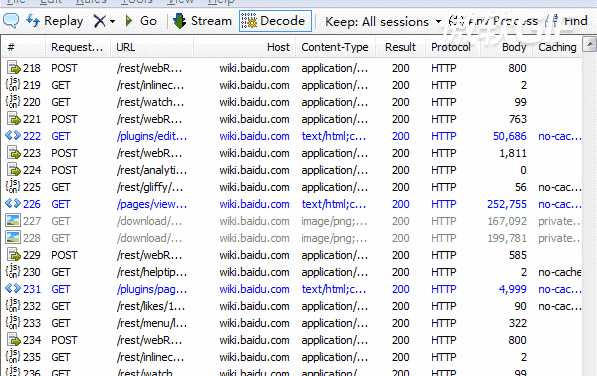The image size is (597, 376).
Task: Click the JSON icon of session 235
Action: tap(13, 357)
